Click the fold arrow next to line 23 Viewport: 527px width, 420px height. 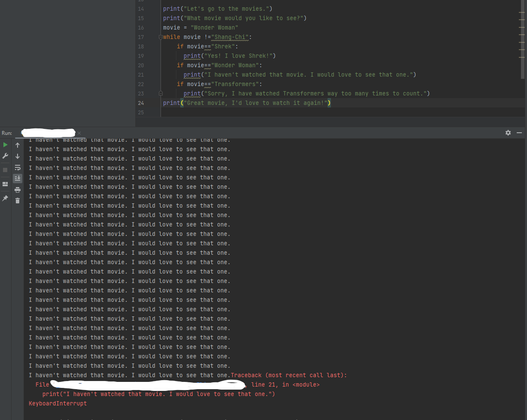(160, 93)
